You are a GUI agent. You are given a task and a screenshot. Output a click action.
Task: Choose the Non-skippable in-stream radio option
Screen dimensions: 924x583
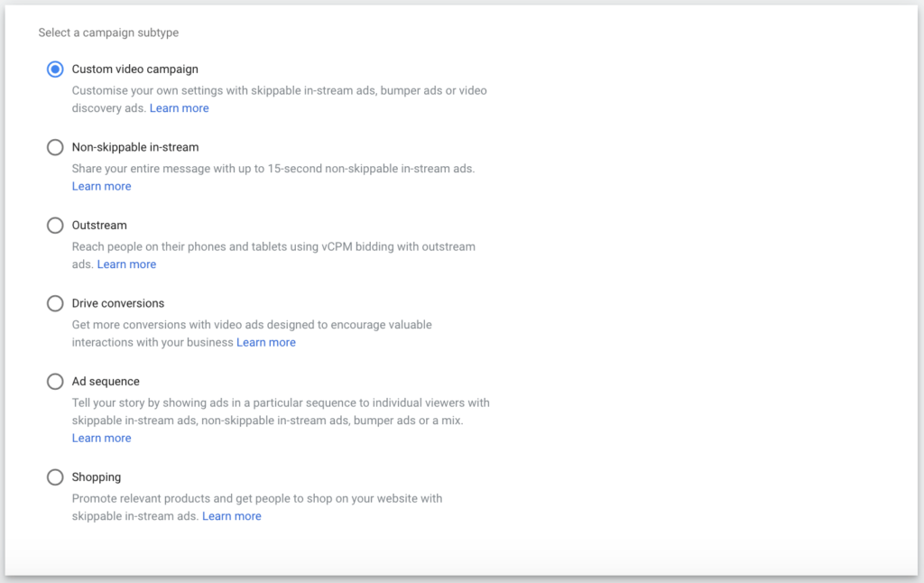(x=55, y=147)
